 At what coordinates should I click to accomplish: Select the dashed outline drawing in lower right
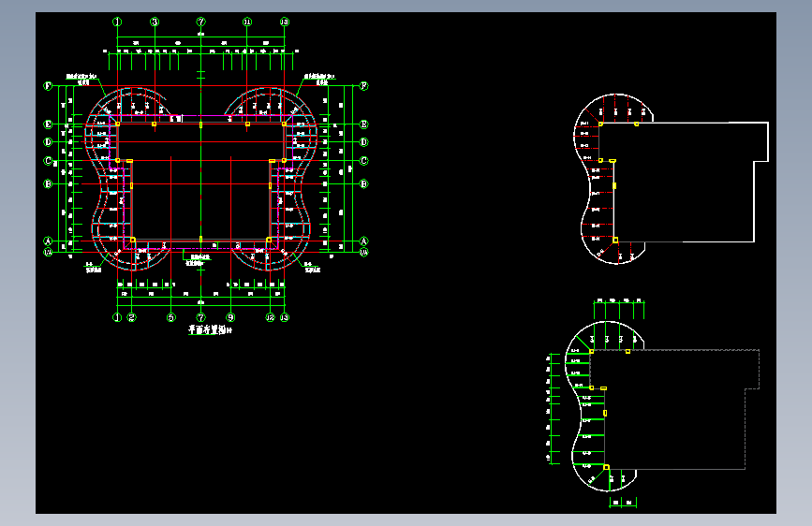pos(662,406)
